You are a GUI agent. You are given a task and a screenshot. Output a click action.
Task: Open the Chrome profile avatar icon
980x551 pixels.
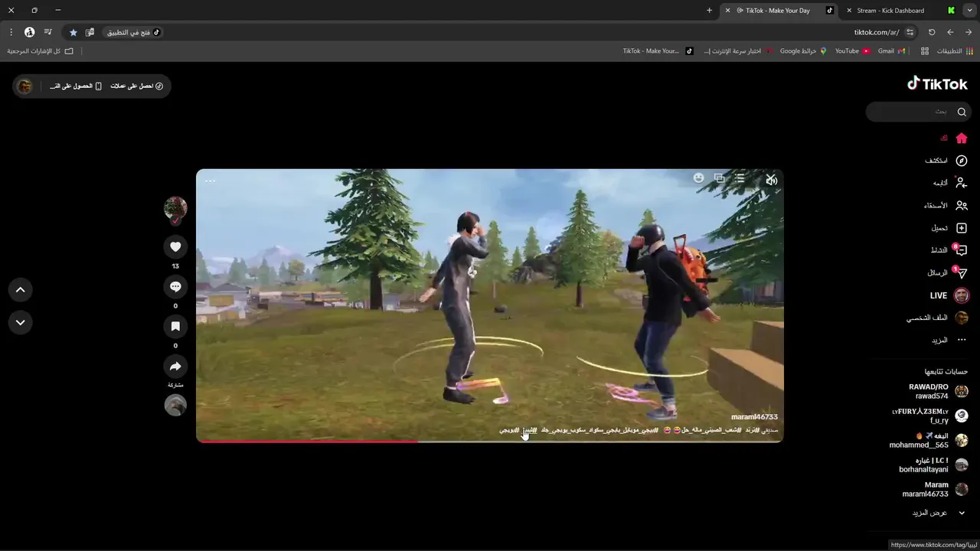[x=29, y=32]
